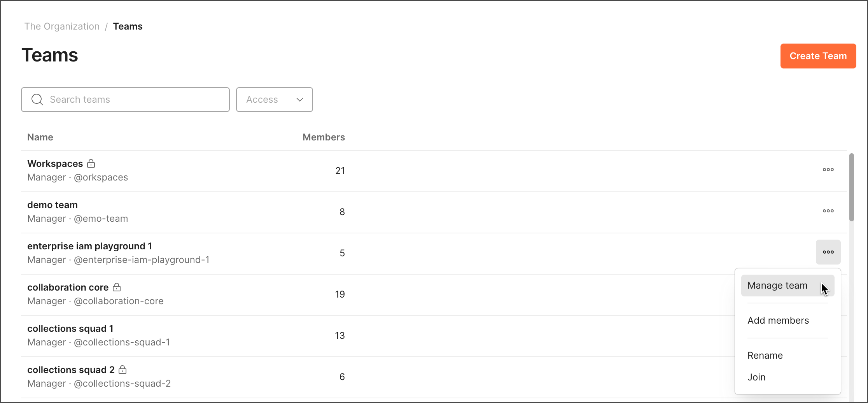Click the cursor arrow over Manage team

(825, 289)
